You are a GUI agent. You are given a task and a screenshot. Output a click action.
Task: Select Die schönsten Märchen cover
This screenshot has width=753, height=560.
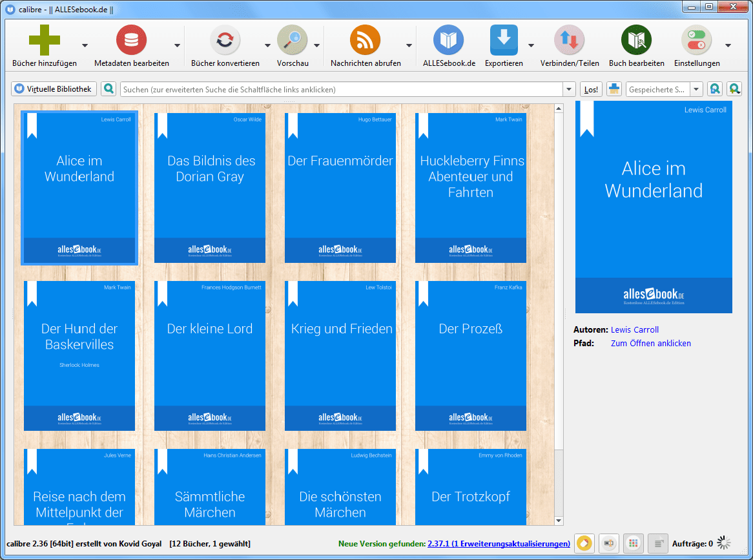click(340, 486)
